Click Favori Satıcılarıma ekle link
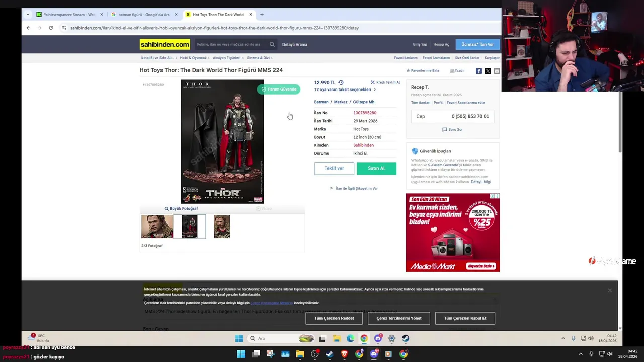Screen dimensions: 644x362 coord(466,103)
